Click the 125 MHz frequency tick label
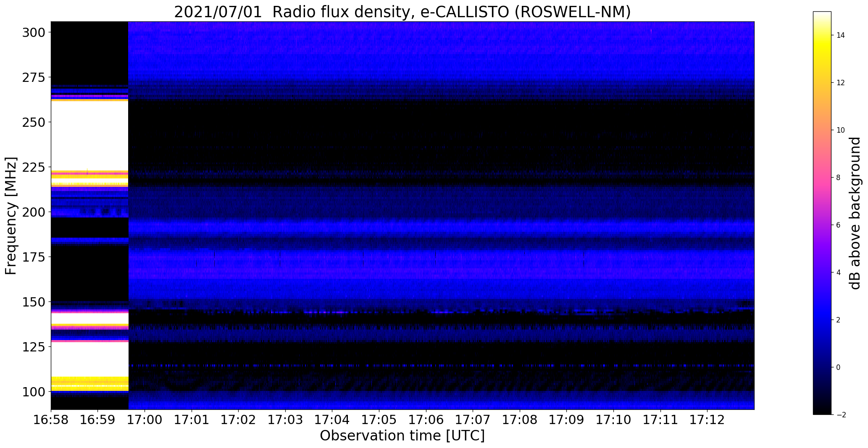Viewport: 868px width, 448px height. coord(34,347)
